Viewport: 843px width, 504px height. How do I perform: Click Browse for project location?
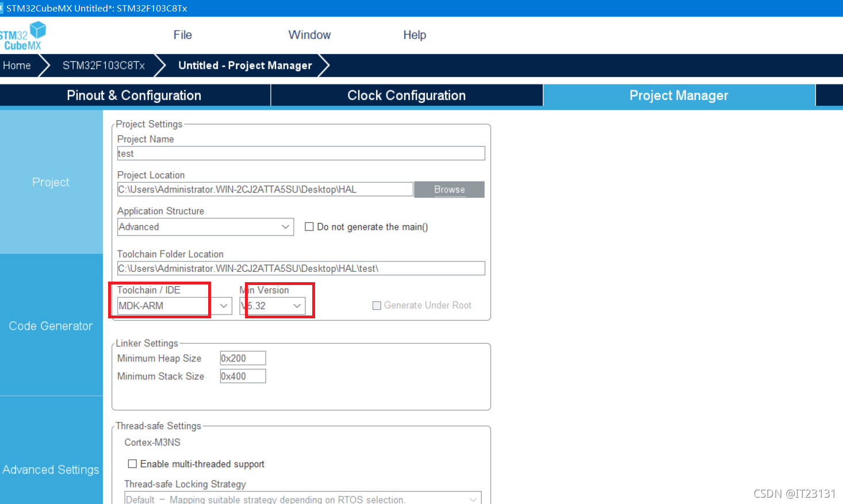tap(449, 190)
